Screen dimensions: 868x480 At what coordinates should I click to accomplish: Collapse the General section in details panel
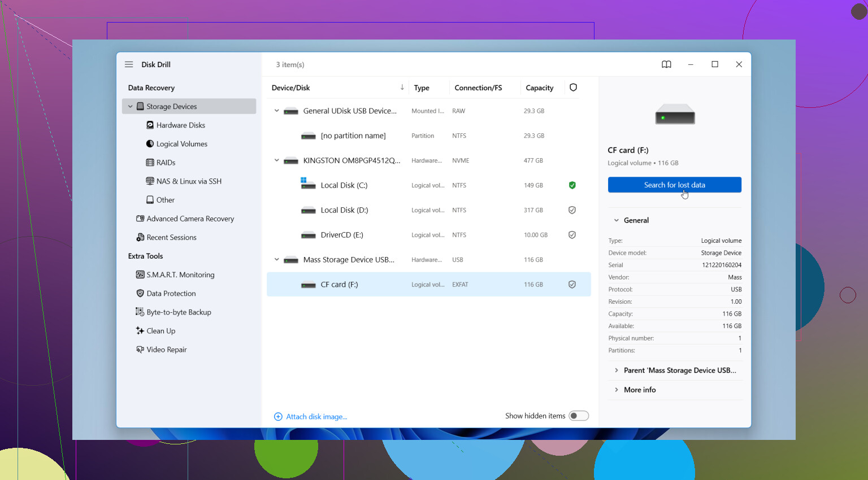[x=617, y=220]
